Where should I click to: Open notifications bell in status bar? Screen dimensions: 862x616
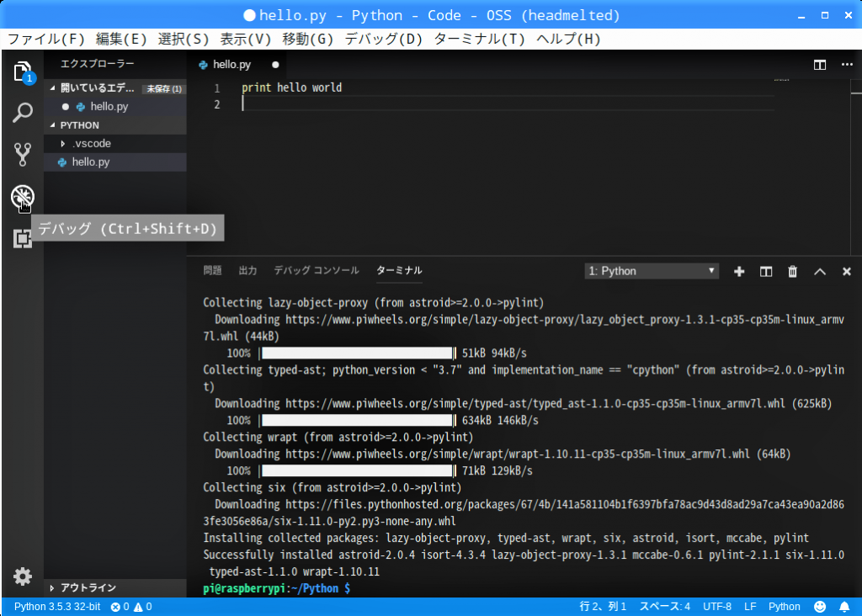[844, 607]
